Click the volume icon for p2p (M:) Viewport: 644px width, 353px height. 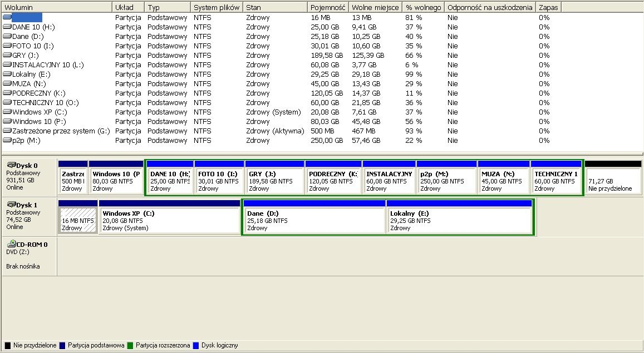7,140
